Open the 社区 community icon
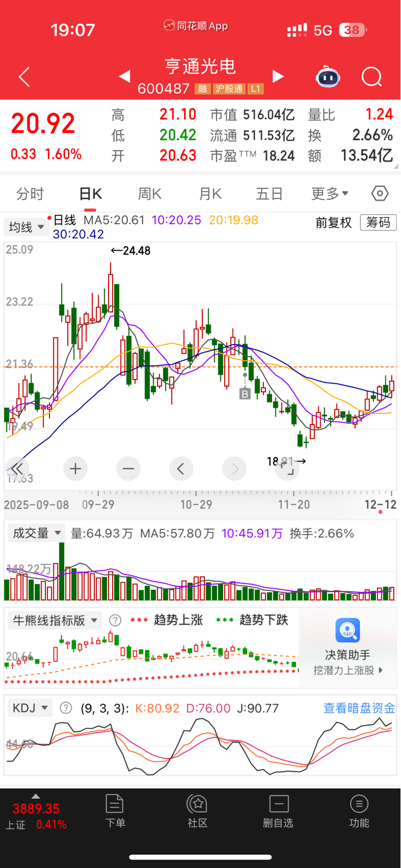Image resolution: width=401 pixels, height=868 pixels. coord(198,811)
